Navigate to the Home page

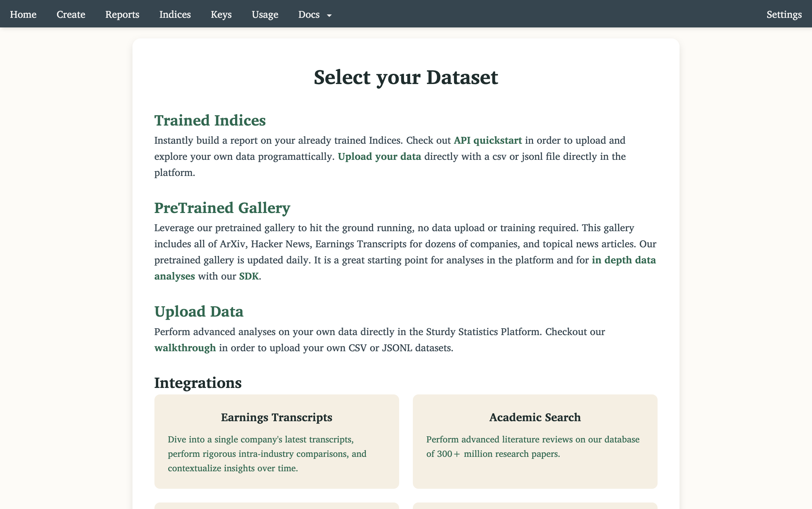23,14
